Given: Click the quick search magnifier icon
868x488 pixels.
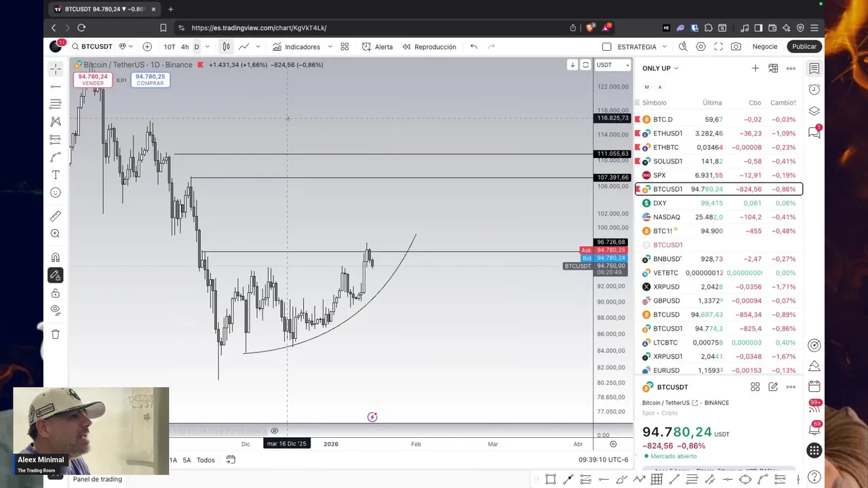Looking at the screenshot, I should coord(683,47).
